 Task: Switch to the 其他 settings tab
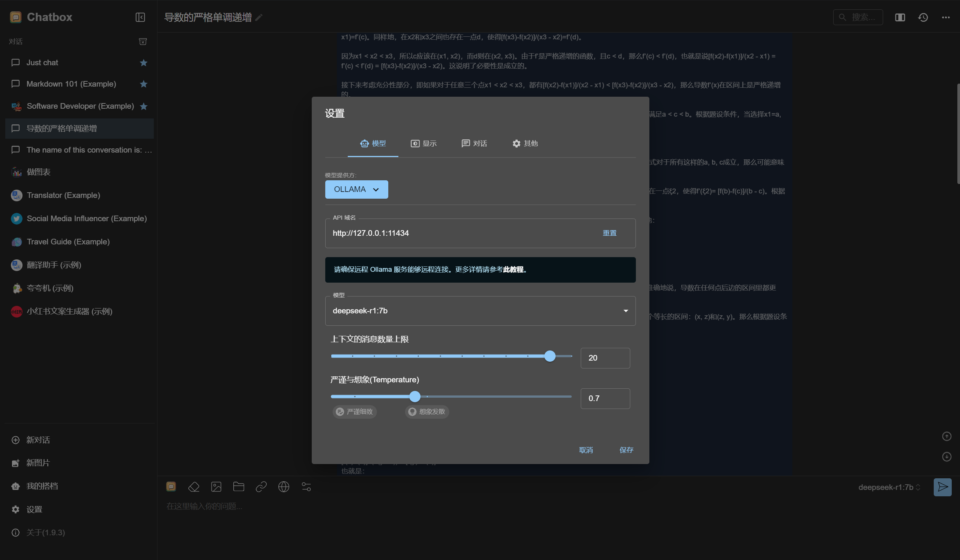click(x=525, y=144)
